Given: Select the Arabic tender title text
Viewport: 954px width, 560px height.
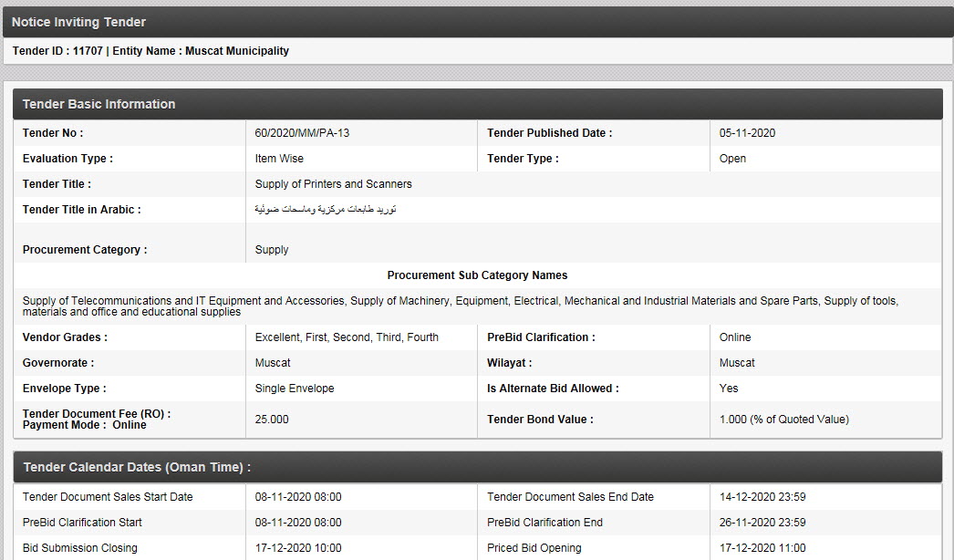Looking at the screenshot, I should pyautogui.click(x=326, y=210).
